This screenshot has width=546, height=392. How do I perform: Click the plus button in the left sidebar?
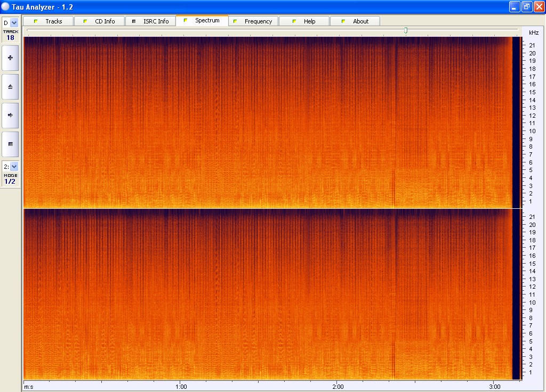click(x=10, y=58)
